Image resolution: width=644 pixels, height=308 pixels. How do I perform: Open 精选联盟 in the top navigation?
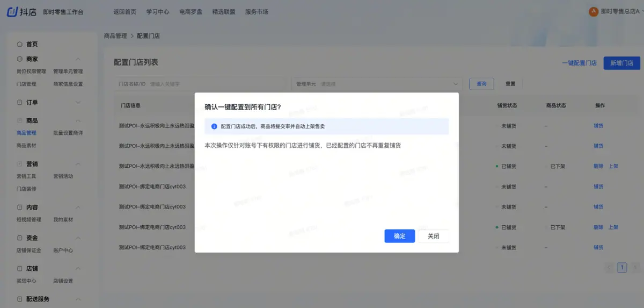point(224,12)
